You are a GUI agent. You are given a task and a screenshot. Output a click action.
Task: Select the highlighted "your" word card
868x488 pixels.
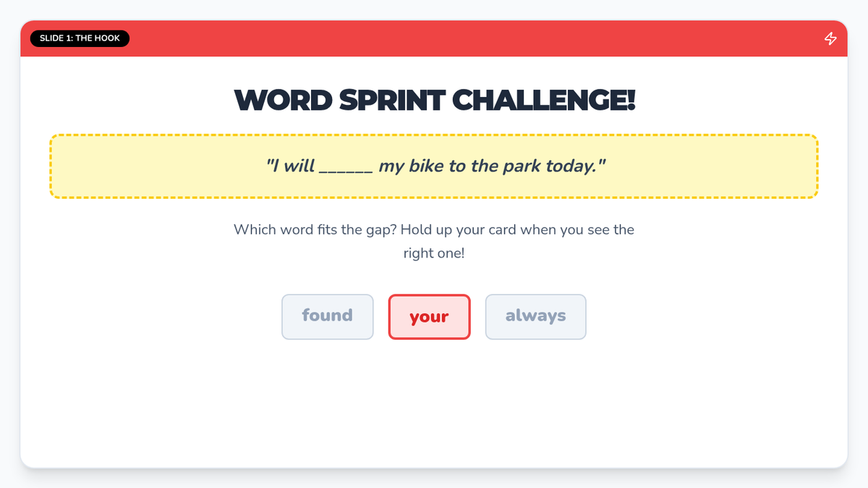click(429, 317)
